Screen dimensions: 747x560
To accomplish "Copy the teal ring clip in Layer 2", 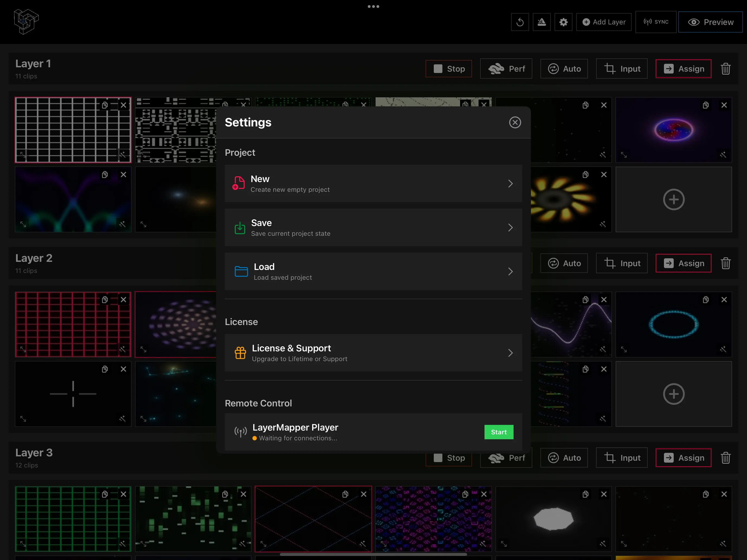I will (705, 300).
